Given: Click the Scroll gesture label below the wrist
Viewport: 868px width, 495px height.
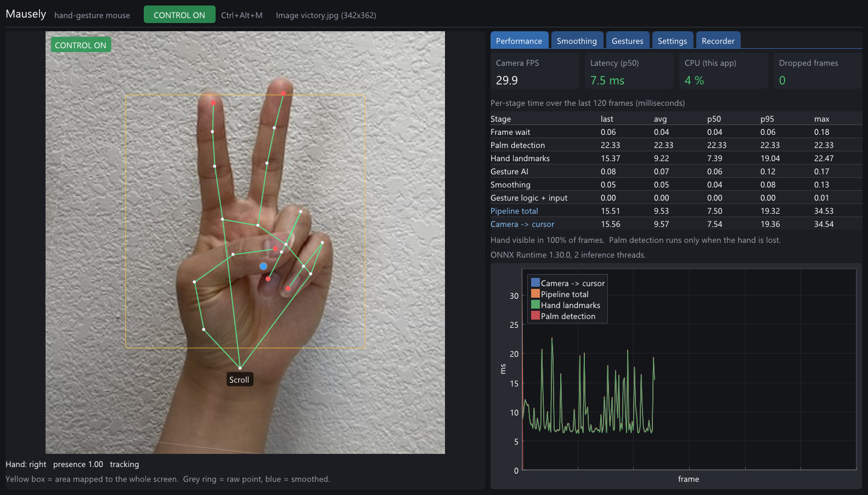Looking at the screenshot, I should pos(239,379).
